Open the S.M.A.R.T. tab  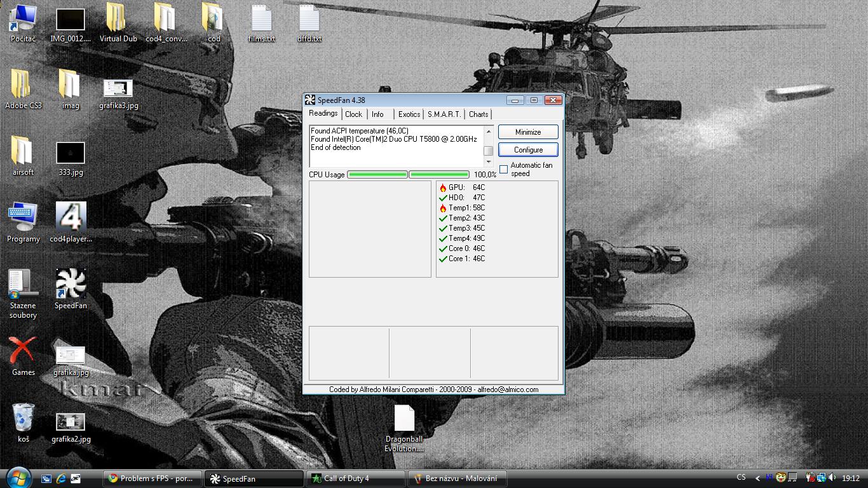[444, 114]
